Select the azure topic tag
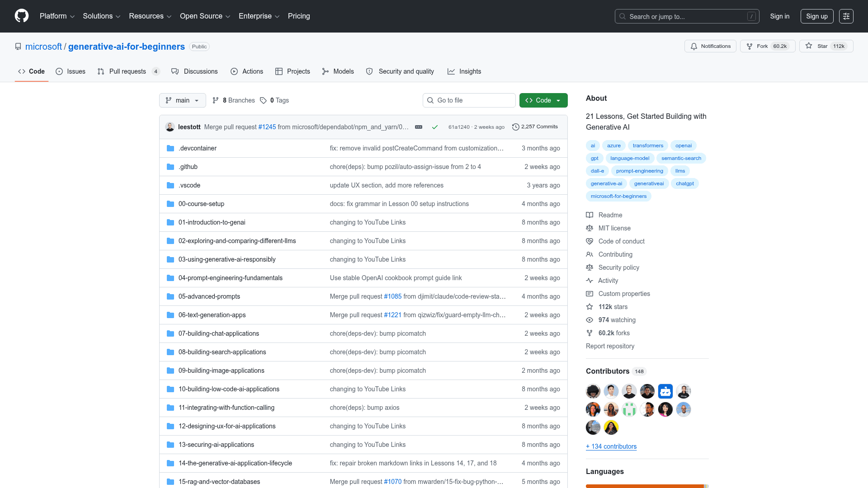 pos(614,145)
